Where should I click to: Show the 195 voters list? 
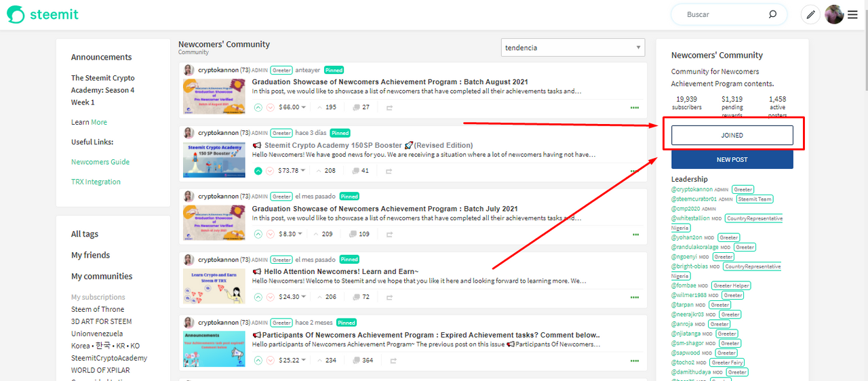tap(325, 107)
